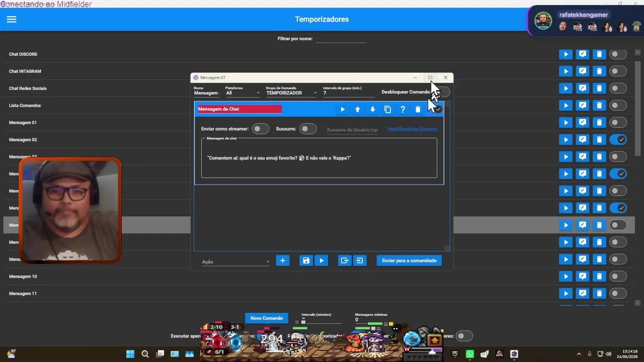Image resolution: width=644 pixels, height=362 pixels.
Task: Play the Chat INTAGRAM timer
Action: pos(566,71)
